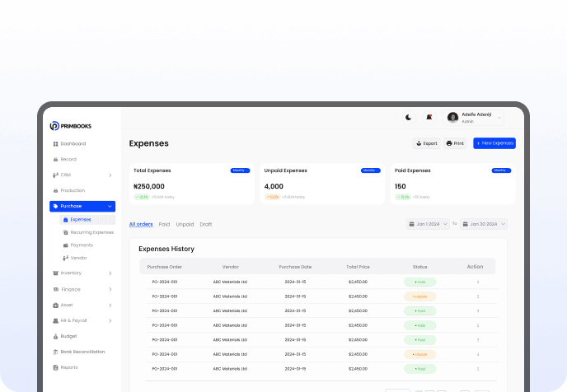The image size is (567, 392).
Task: Click the Purchase Order column header
Action: point(165,267)
